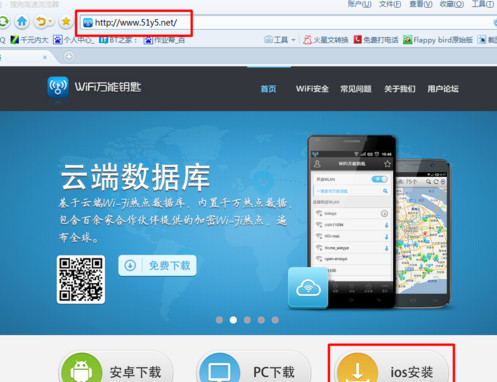Click the 免费下载 button

click(157, 265)
